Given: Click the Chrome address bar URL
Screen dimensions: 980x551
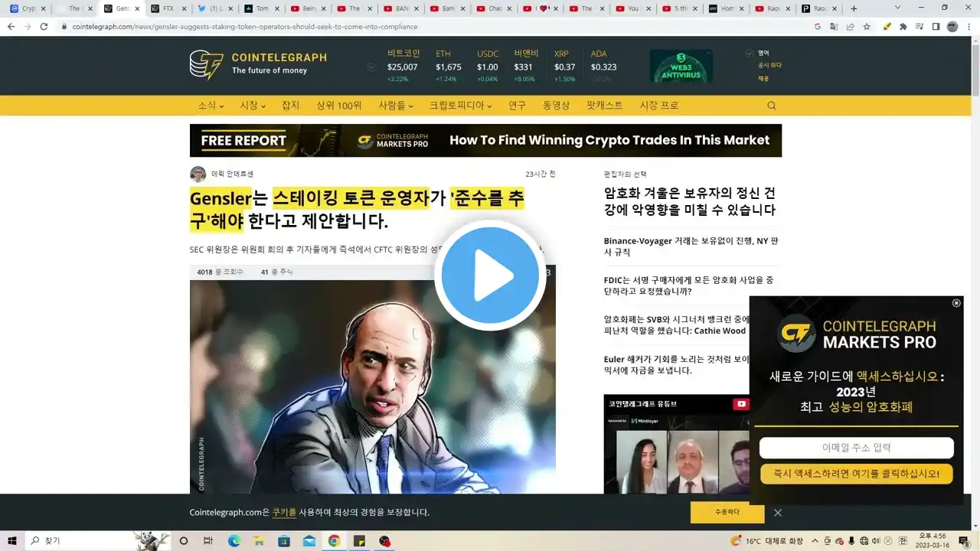Looking at the screenshot, I should click(x=245, y=26).
